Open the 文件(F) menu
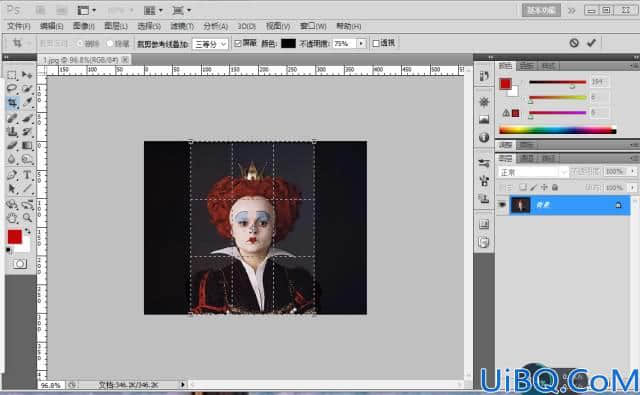The width and height of the screenshot is (640, 395). (18, 26)
